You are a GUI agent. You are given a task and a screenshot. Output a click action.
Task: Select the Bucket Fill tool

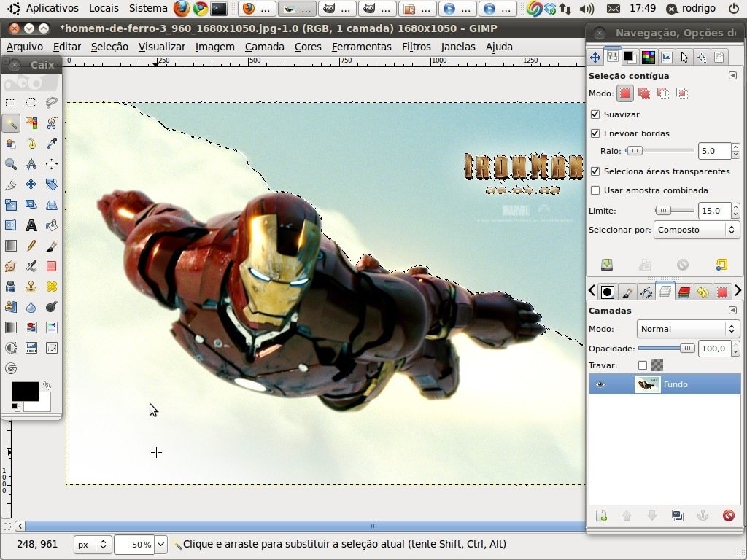[x=52, y=225]
